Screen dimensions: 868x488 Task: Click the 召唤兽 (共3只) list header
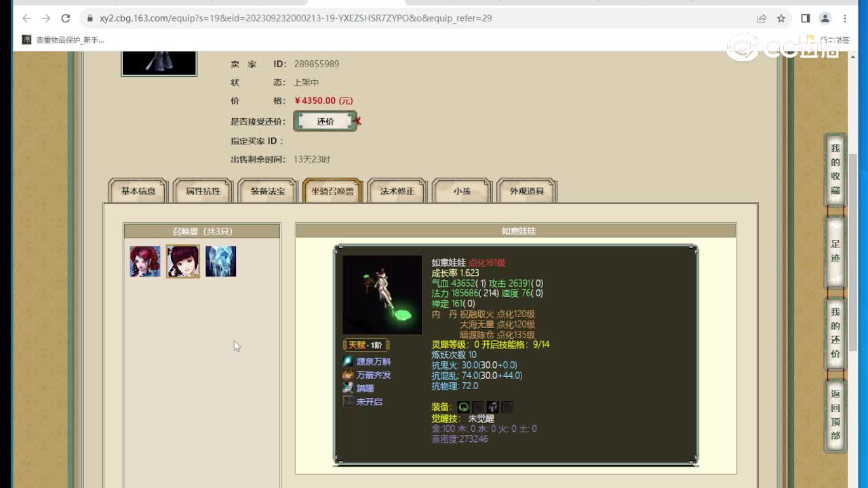pyautogui.click(x=202, y=231)
